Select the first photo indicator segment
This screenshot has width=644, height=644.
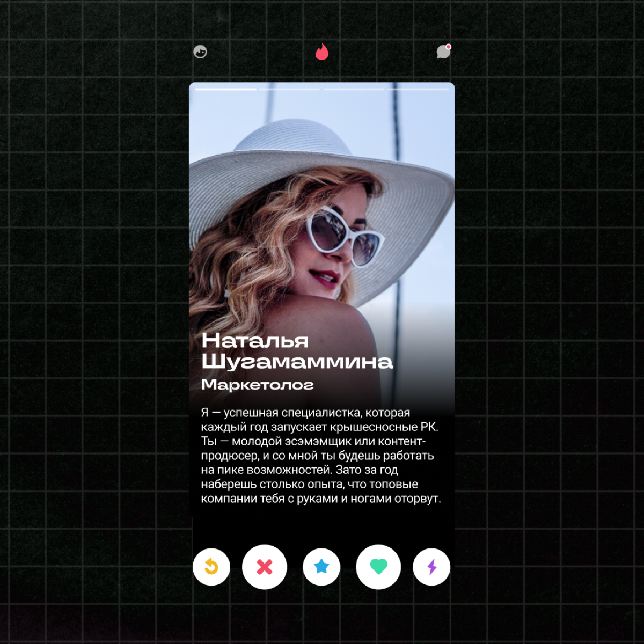point(225,89)
